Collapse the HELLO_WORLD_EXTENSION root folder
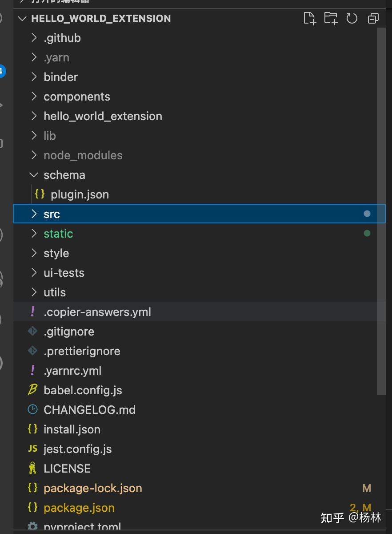The width and height of the screenshot is (392, 534). click(x=21, y=18)
